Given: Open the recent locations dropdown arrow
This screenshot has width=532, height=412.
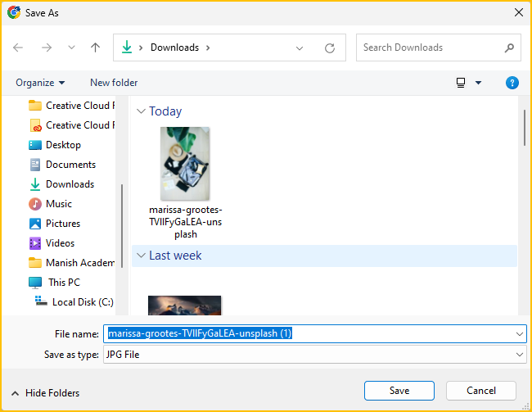Looking at the screenshot, I should pyautogui.click(x=70, y=48).
